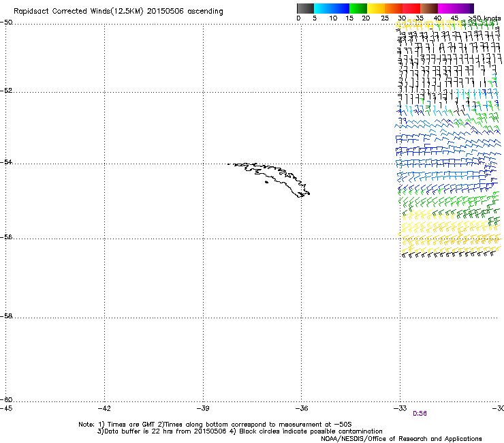Image resolution: width=504 pixels, height=443 pixels.
Task: Click the '-36' longitude axis label
Action: [301, 408]
